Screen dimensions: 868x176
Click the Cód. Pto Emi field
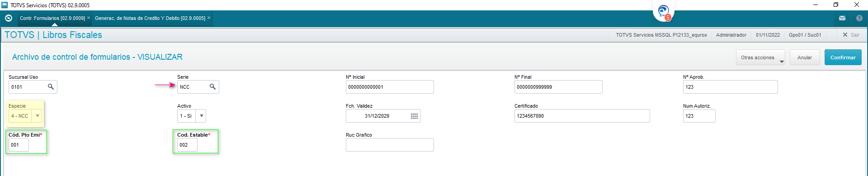pos(19,145)
